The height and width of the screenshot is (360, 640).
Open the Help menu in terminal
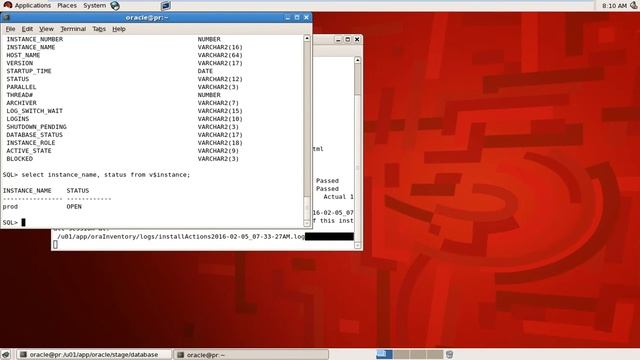coord(119,29)
